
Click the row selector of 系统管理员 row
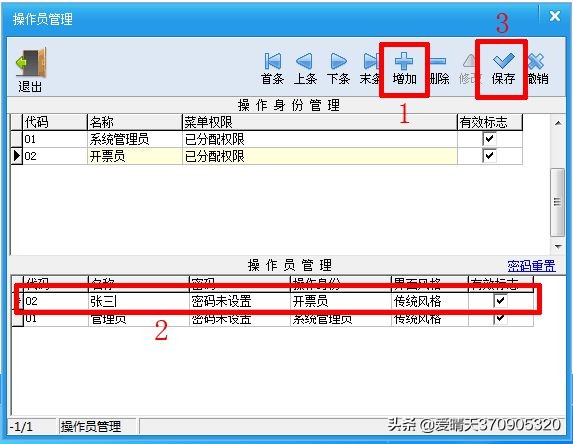click(17, 139)
